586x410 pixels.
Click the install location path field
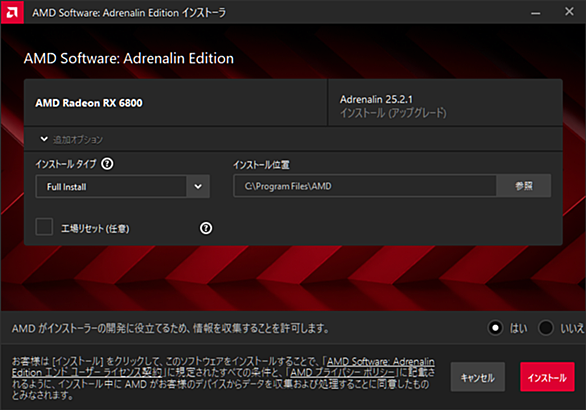point(365,186)
